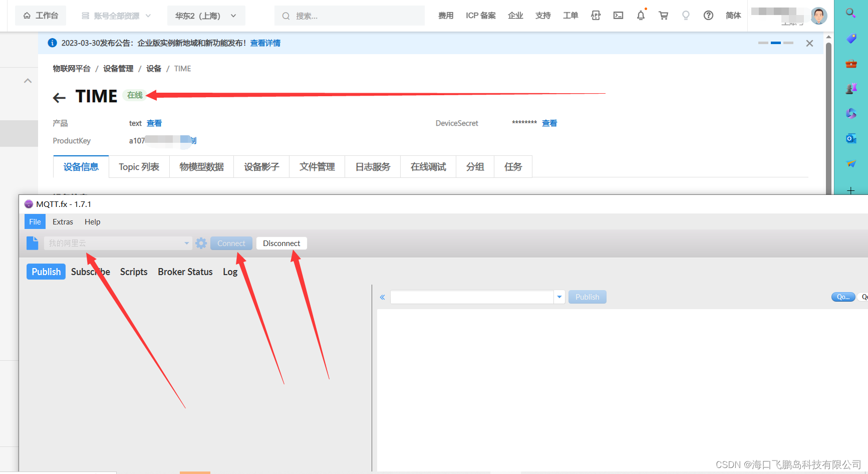Viewport: 868px width, 474px height.
Task: Open Cloud Shell terminal icon
Action: coord(618,16)
